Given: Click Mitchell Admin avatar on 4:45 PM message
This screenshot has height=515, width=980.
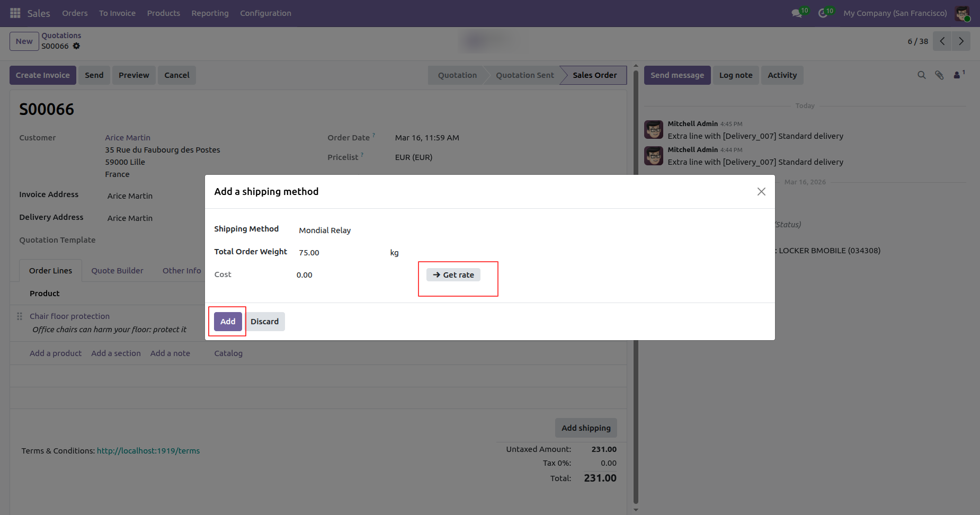Looking at the screenshot, I should [654, 129].
